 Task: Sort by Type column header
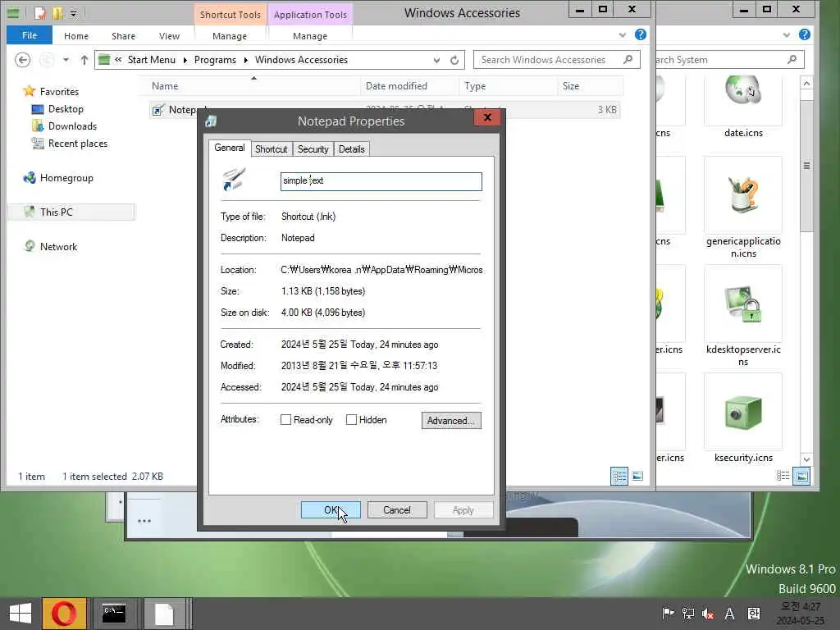(508, 86)
